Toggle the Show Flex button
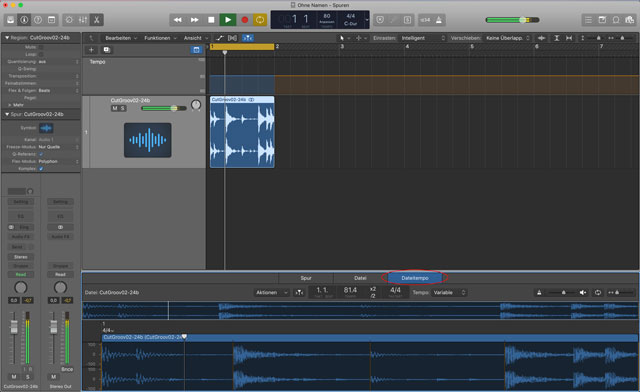The image size is (640, 392). (x=232, y=38)
